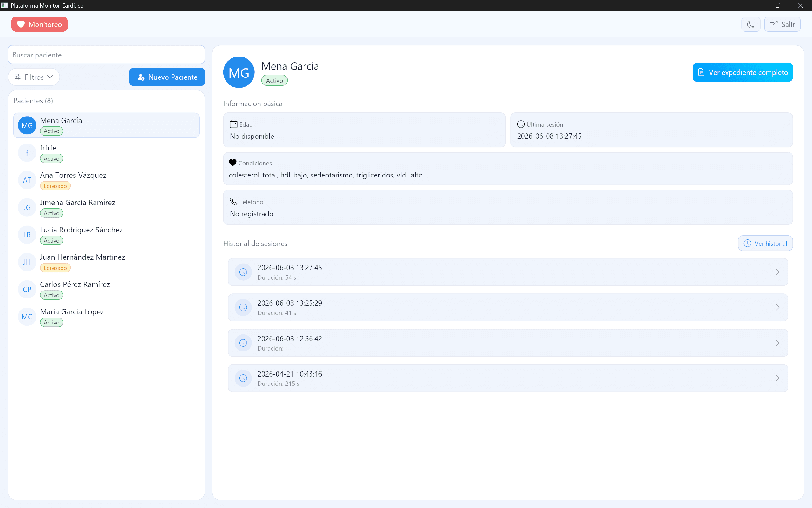This screenshot has width=812, height=508.
Task: Click the CP avatar icon
Action: coord(27,289)
